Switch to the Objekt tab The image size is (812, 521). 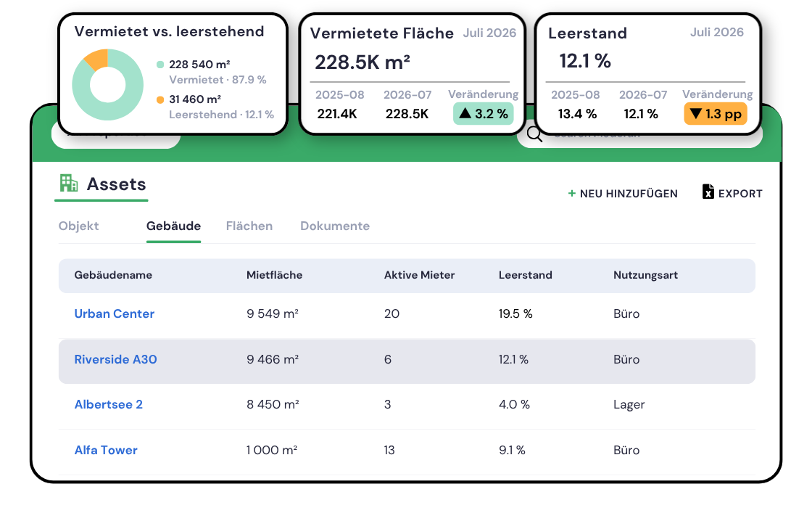(79, 226)
